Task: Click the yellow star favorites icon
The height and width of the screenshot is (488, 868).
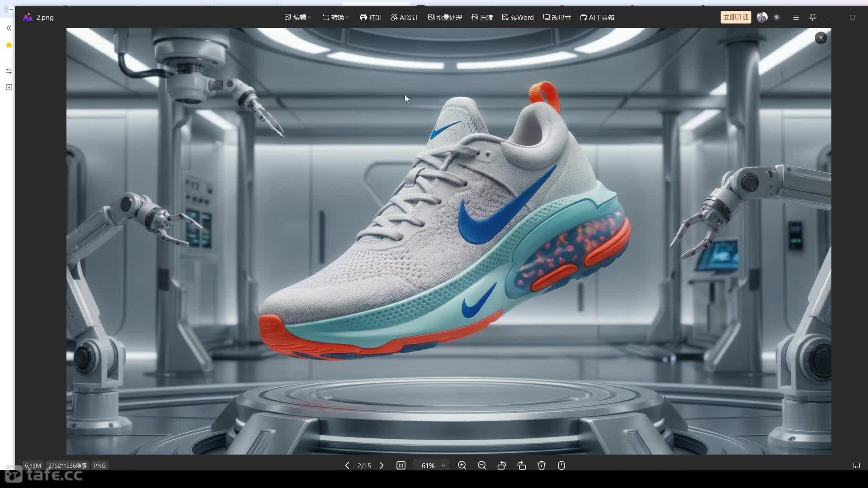Action: tap(9, 45)
